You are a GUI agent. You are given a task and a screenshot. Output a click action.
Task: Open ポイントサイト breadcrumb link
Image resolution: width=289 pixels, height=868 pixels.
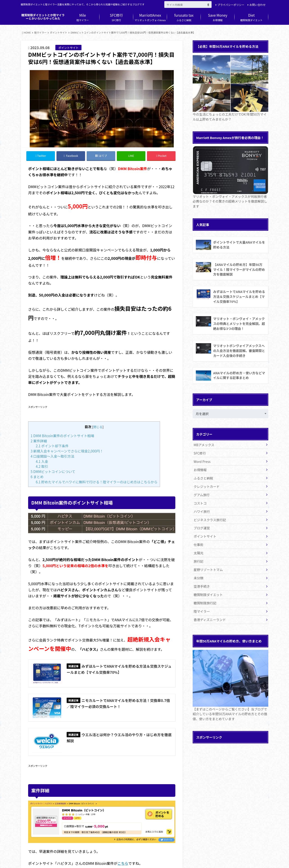(58, 33)
